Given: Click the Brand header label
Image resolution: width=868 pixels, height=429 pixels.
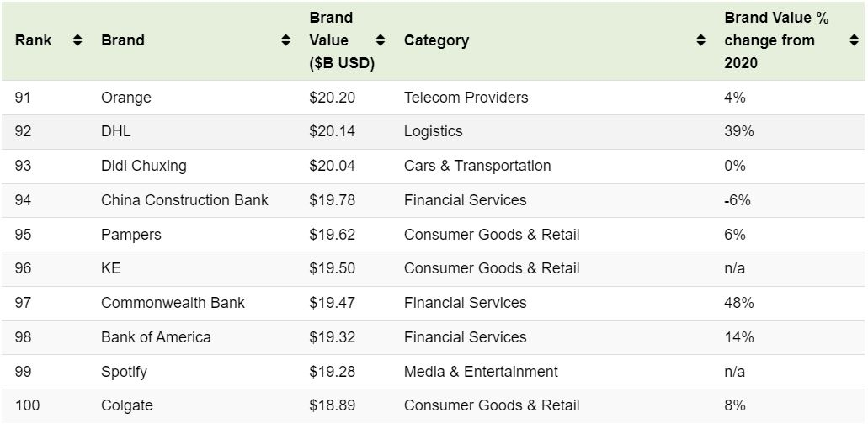Looking at the screenshot, I should (123, 40).
